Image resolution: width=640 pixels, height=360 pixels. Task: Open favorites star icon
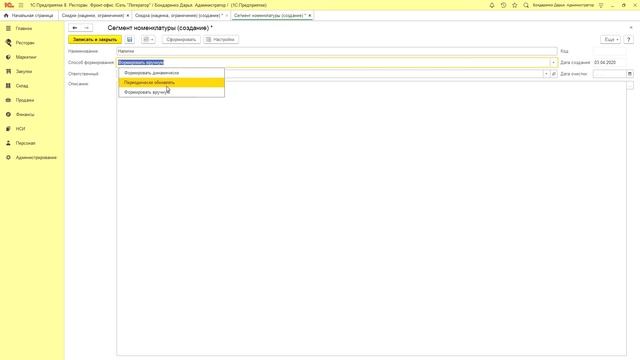[x=515, y=5]
